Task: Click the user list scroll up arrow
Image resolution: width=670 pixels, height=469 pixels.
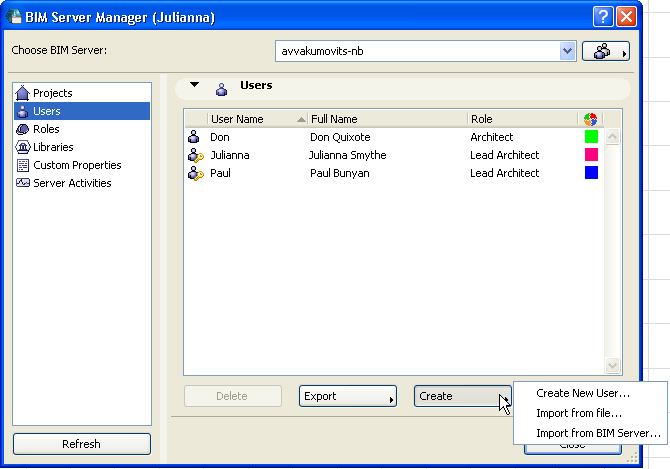Action: pos(612,137)
